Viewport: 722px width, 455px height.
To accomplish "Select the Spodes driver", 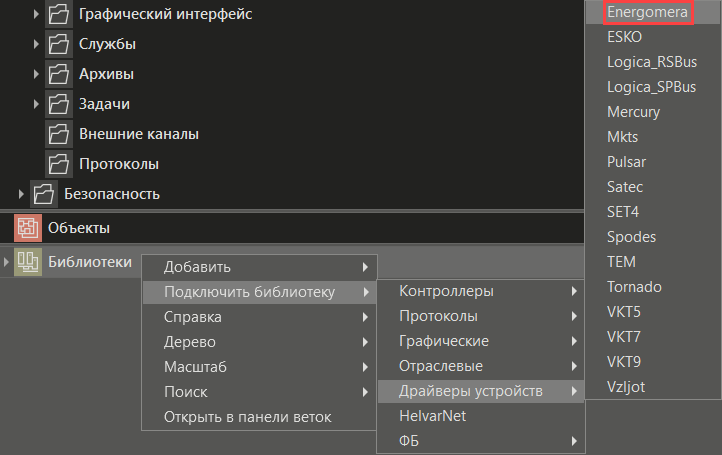I will point(653,237).
